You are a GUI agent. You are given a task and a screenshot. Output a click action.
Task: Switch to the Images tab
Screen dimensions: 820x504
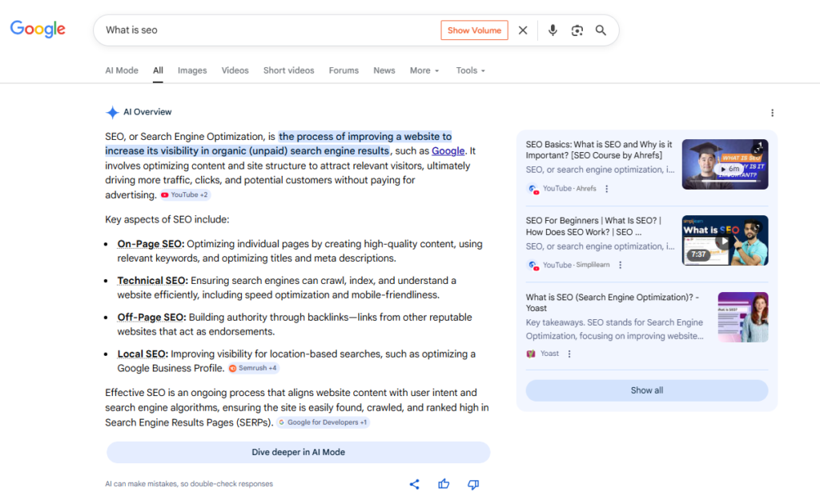click(192, 70)
